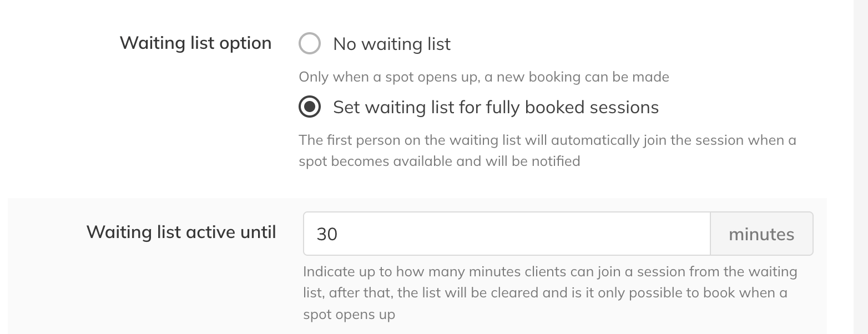Click the "Only when a spot opens up" hint
The image size is (868, 334).
[388, 77]
